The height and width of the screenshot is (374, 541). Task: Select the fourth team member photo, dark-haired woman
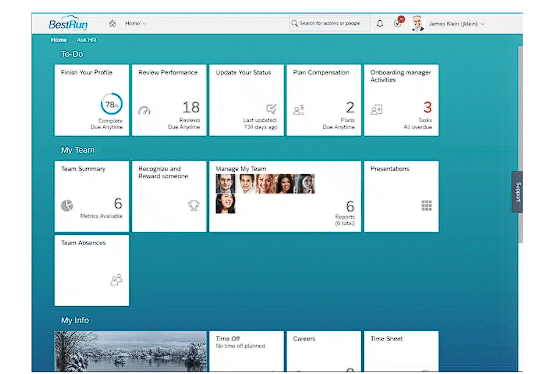(285, 184)
